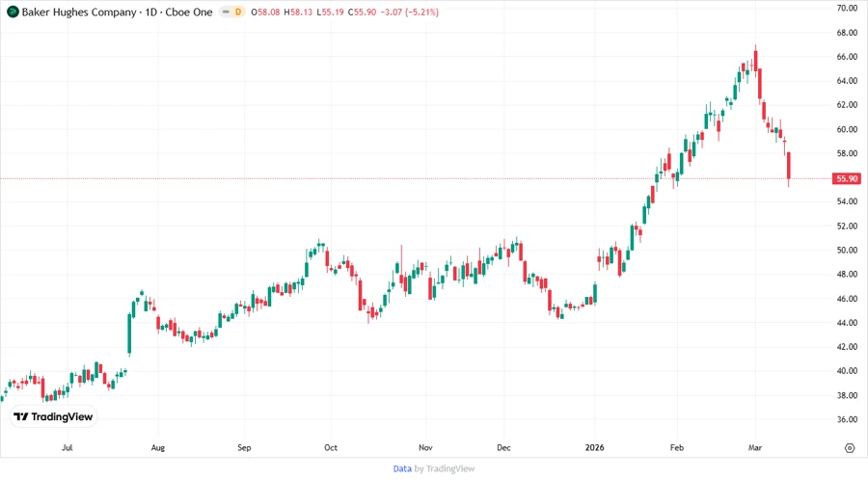This screenshot has height=480, width=868.
Task: Open the chart settings gear icon
Action: click(850, 448)
